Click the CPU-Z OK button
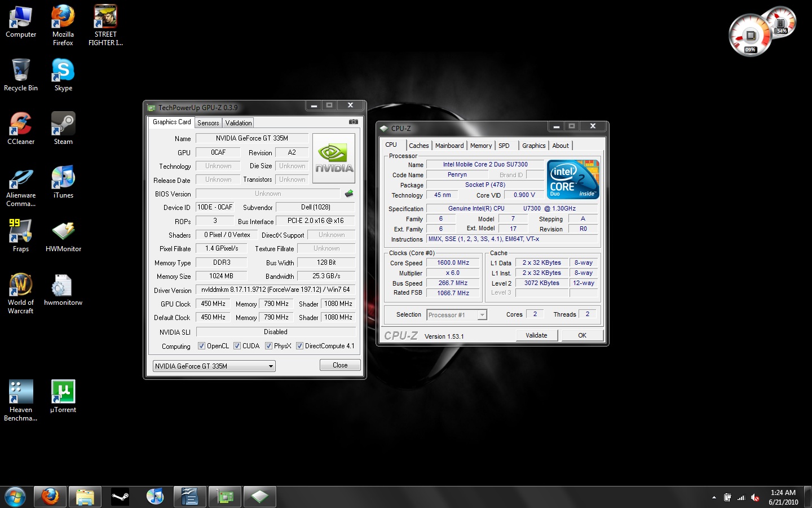Image resolution: width=812 pixels, height=508 pixels. point(582,335)
